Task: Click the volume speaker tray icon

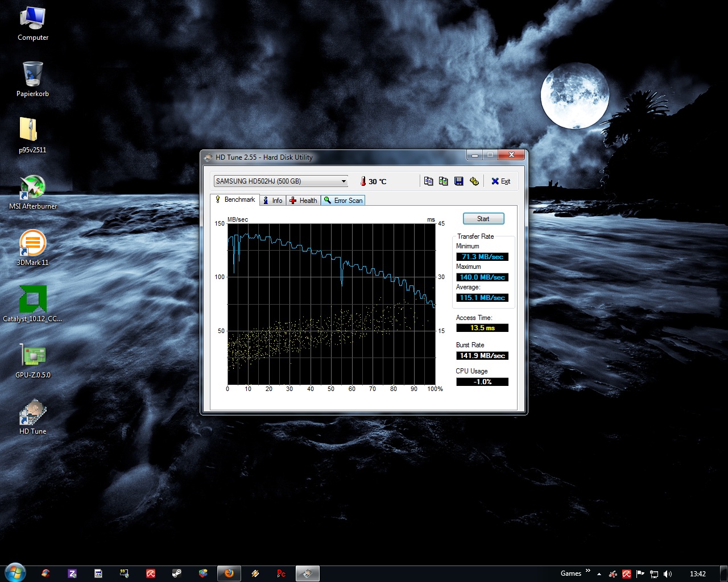Action: click(668, 574)
